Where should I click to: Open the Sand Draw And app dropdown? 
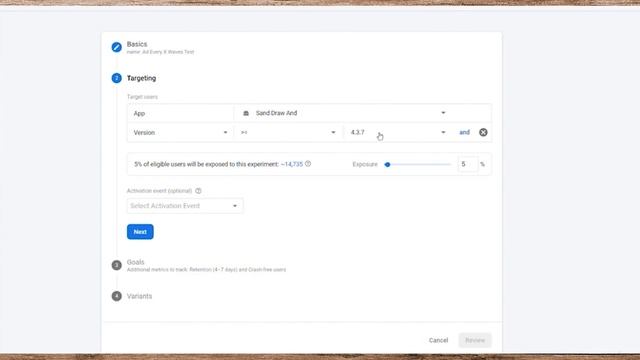[344, 113]
